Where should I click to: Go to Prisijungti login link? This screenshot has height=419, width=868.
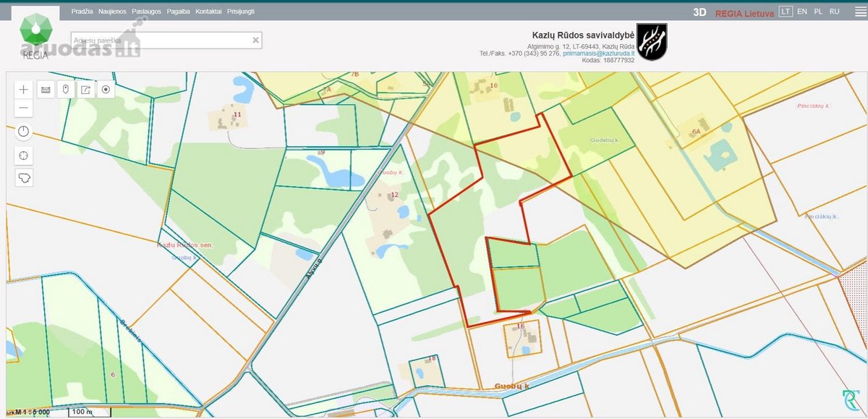(241, 12)
